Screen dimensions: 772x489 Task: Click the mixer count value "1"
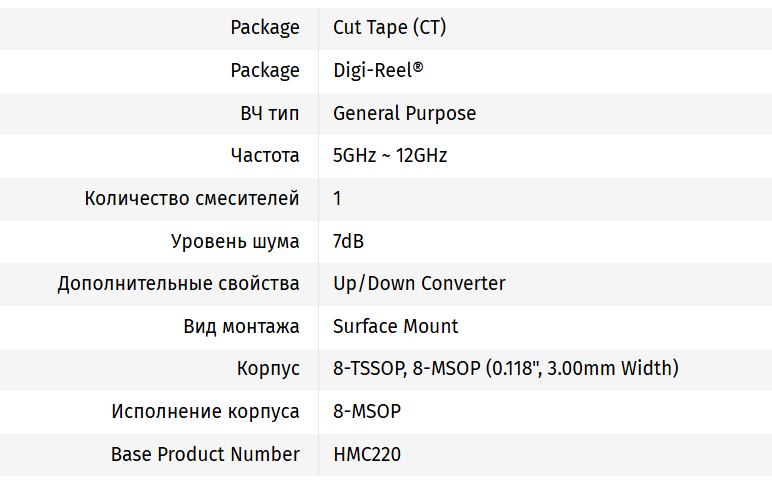337,198
